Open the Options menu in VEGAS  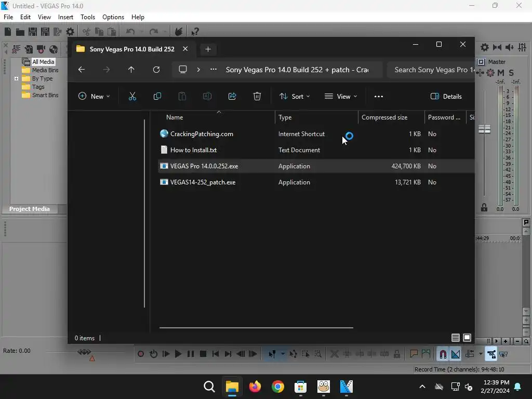(x=113, y=17)
